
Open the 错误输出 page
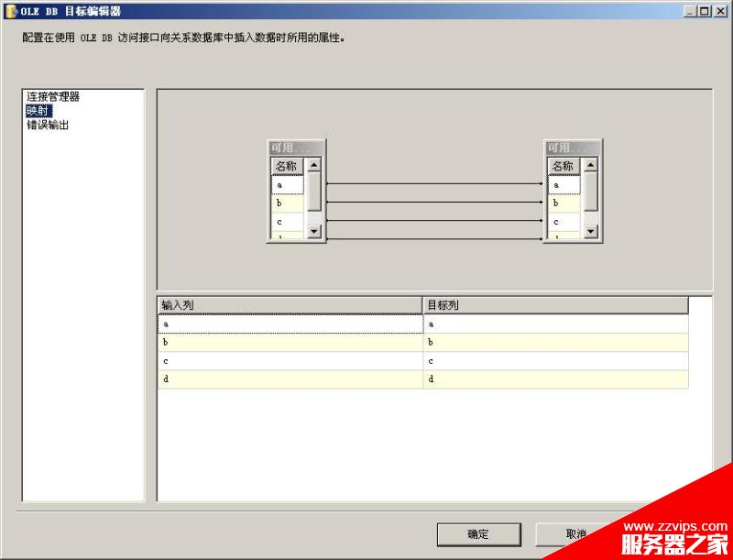48,125
